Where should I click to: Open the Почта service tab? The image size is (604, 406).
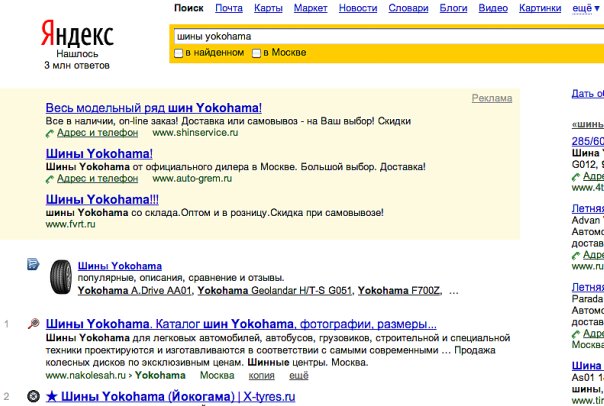click(x=229, y=8)
